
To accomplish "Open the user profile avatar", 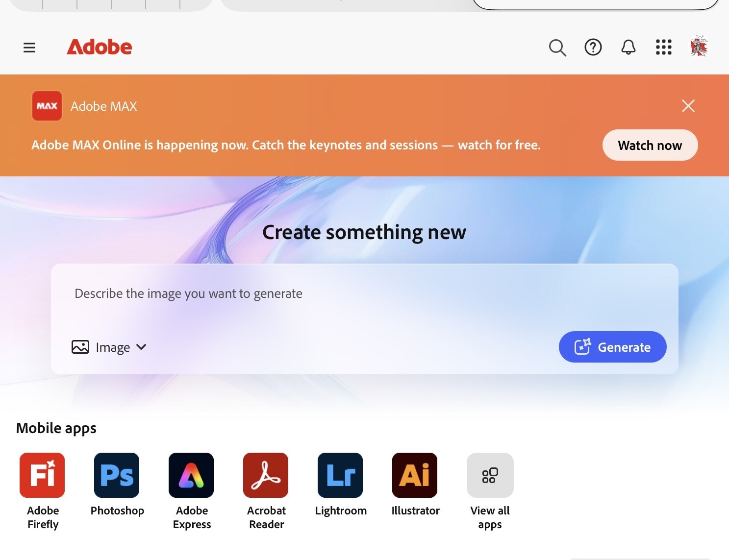I will (699, 47).
